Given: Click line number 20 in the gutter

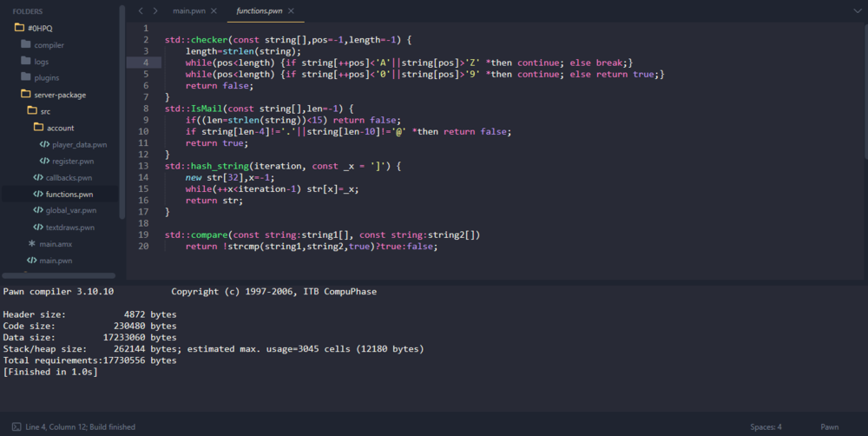Looking at the screenshot, I should click(143, 247).
